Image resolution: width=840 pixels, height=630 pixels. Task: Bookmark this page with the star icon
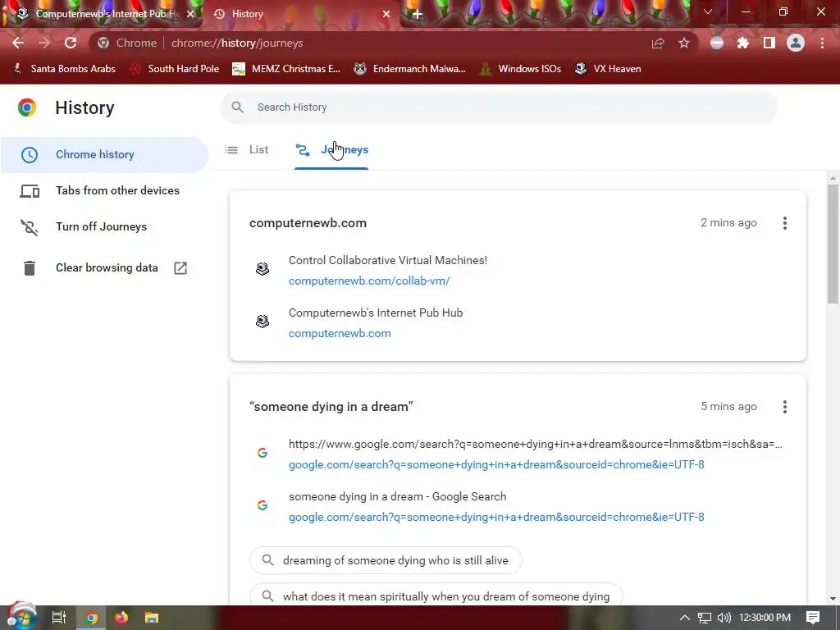tap(684, 43)
